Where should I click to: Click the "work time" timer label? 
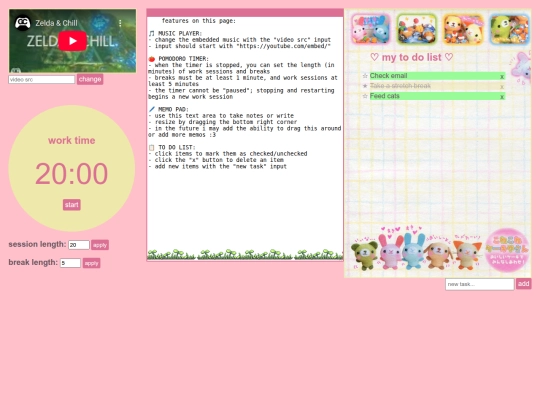click(72, 141)
